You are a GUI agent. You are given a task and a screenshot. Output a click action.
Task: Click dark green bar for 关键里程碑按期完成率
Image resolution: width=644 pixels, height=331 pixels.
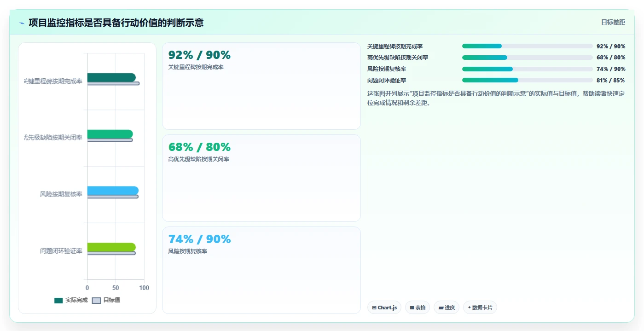click(111, 77)
